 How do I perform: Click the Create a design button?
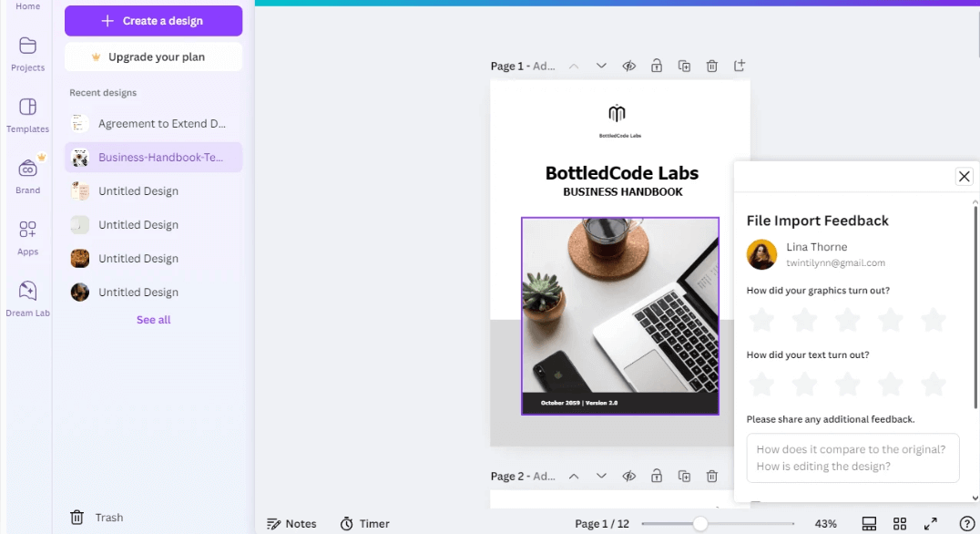[152, 20]
